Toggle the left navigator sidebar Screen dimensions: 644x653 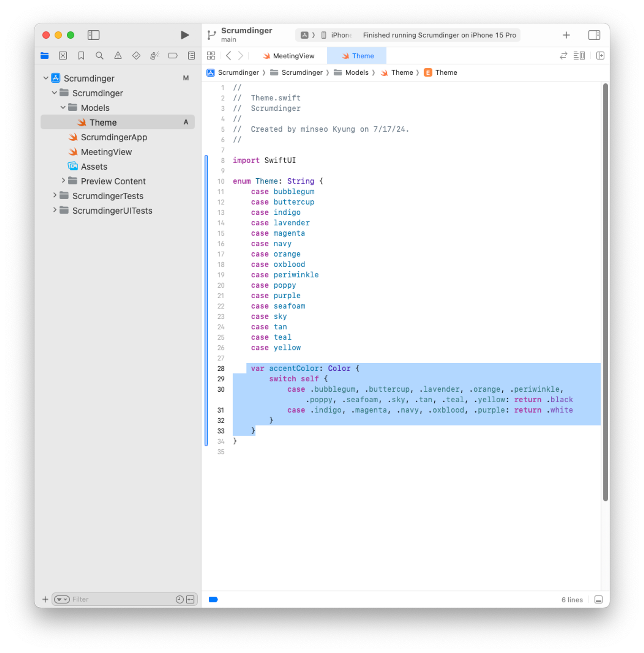coord(93,35)
